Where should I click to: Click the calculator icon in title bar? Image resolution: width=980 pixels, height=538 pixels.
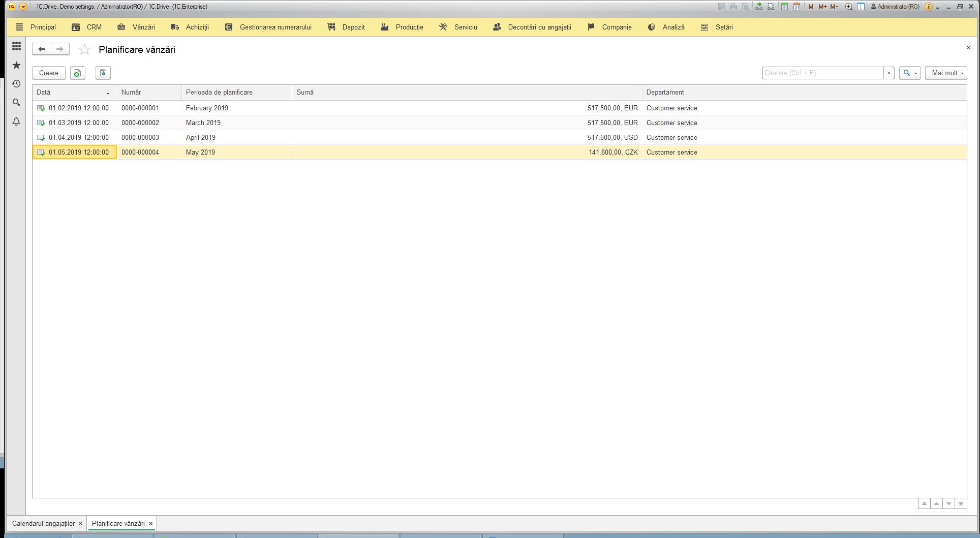tap(784, 7)
